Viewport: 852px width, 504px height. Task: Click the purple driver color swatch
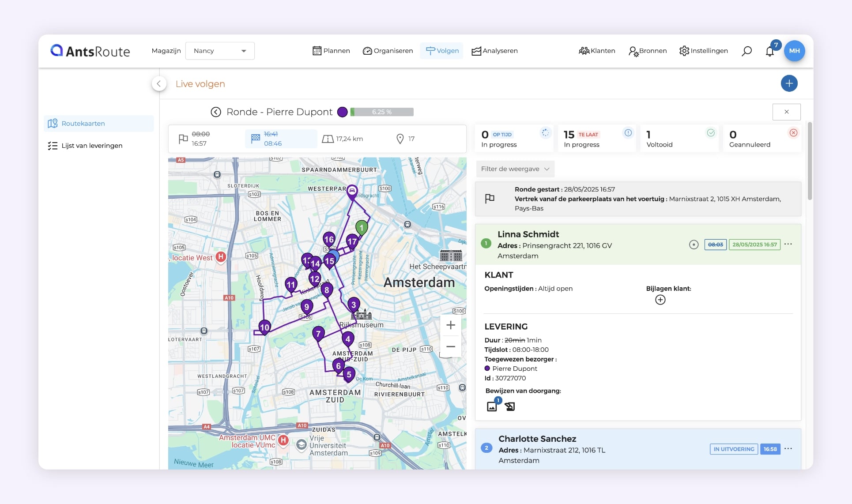click(x=342, y=112)
